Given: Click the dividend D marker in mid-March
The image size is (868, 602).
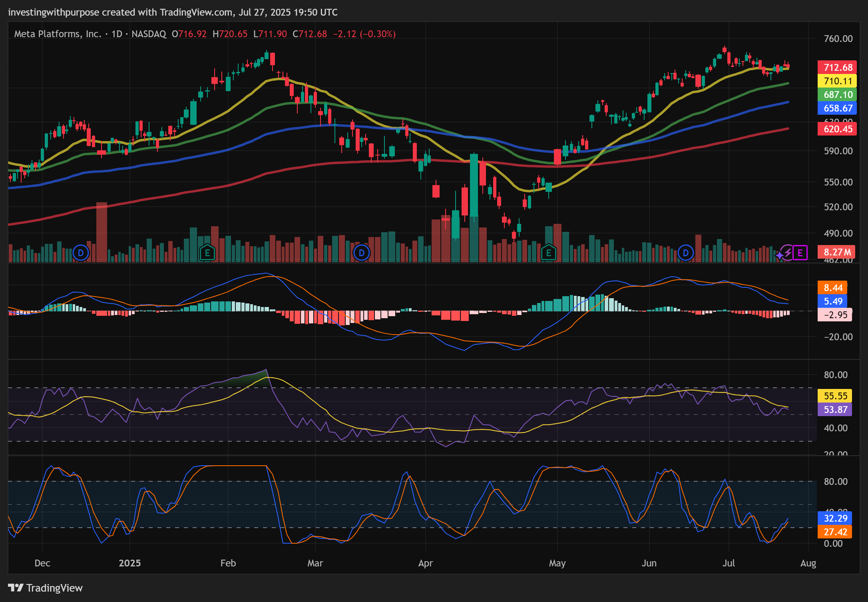Looking at the screenshot, I should tap(362, 253).
